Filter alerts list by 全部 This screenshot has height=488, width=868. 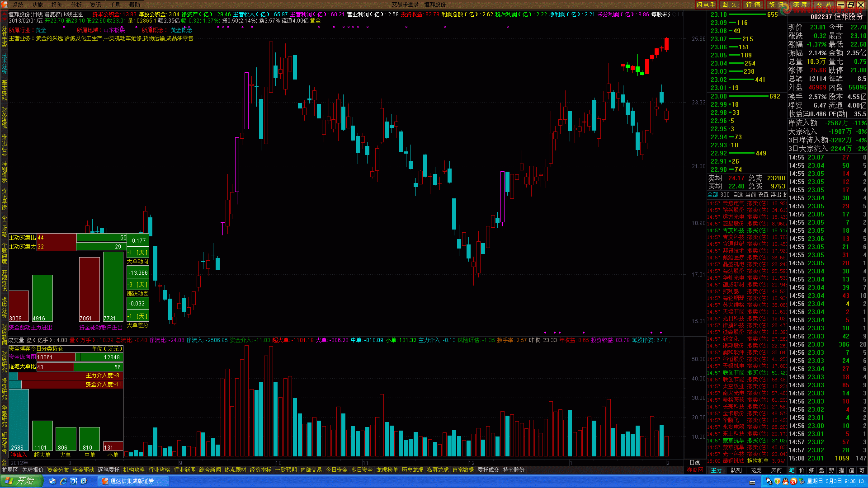(712, 195)
